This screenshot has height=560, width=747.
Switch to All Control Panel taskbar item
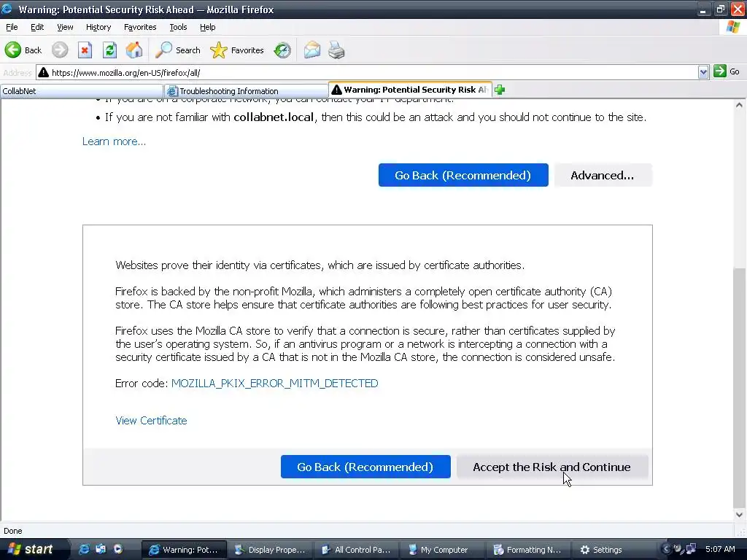[355, 550]
